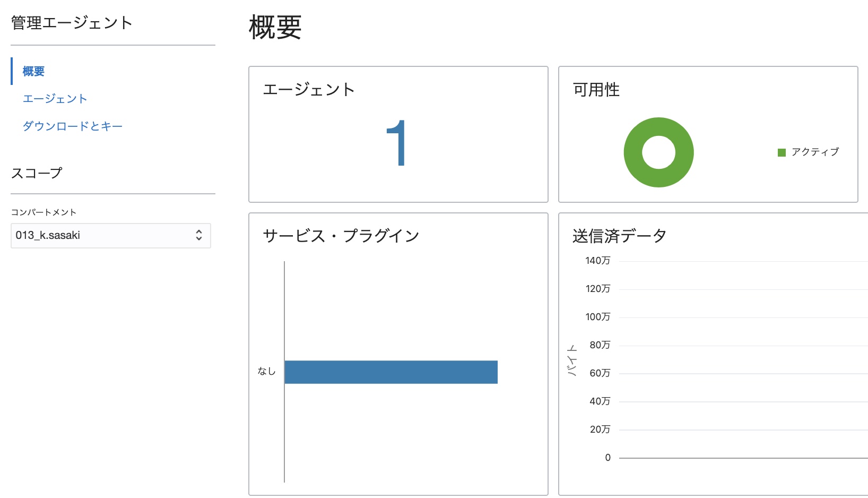Open the コンパートメント dropdown showing 013_k.sasaki

tap(106, 236)
